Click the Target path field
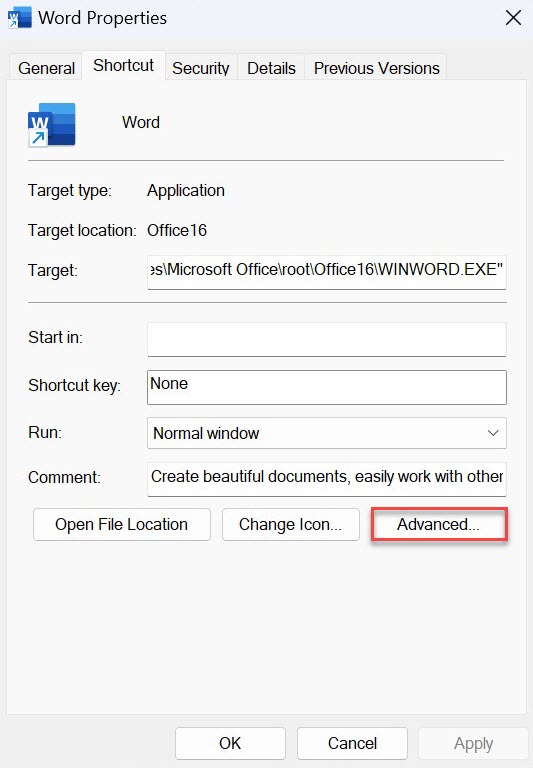Screen dimensions: 533x768 [327, 272]
